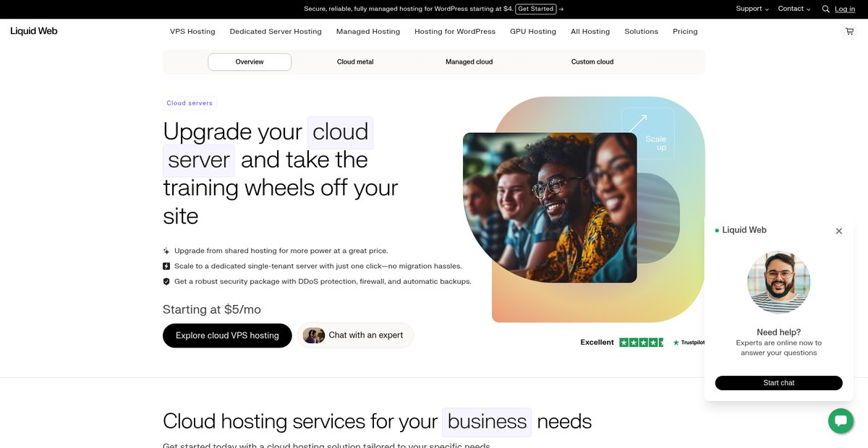868x448 pixels.
Task: Open the Solutions menu
Action: coord(642,32)
